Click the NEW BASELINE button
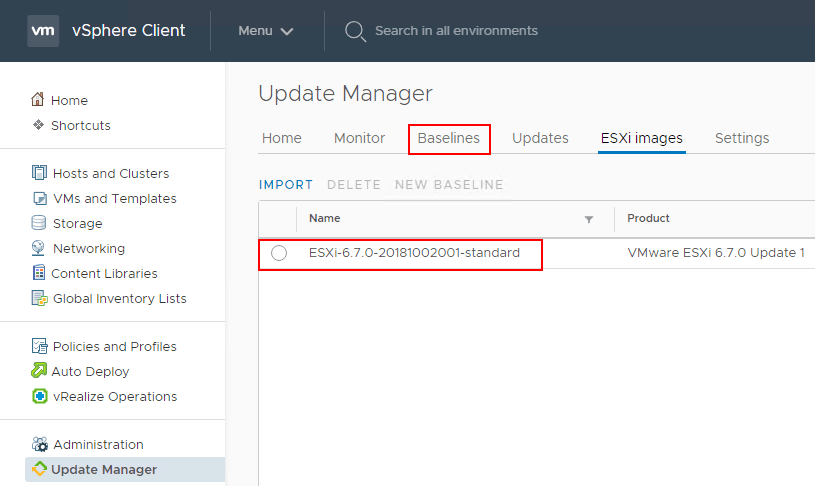Image resolution: width=815 pixels, height=486 pixels. coord(449,185)
